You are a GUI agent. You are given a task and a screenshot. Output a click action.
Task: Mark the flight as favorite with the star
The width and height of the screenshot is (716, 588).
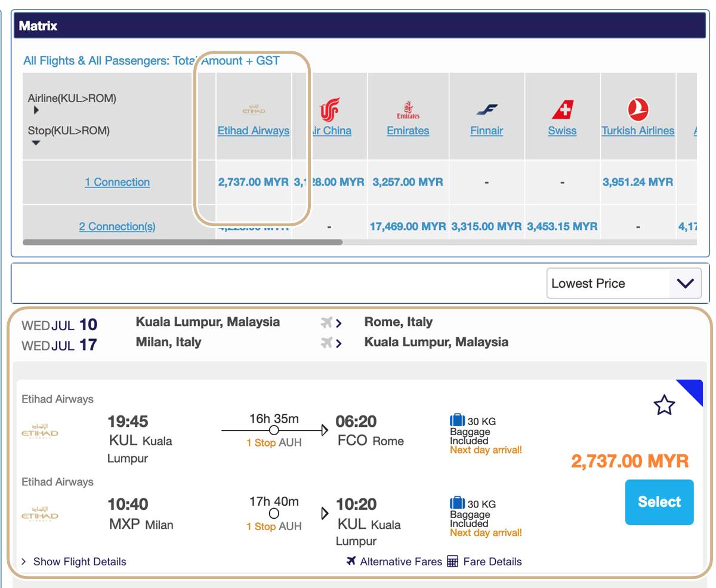click(x=664, y=405)
